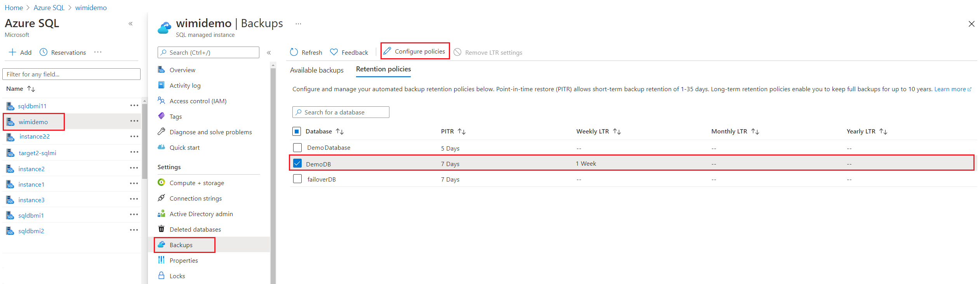The height and width of the screenshot is (284, 980).
Task: Click the Backups cloud icon
Action: coord(162,244)
